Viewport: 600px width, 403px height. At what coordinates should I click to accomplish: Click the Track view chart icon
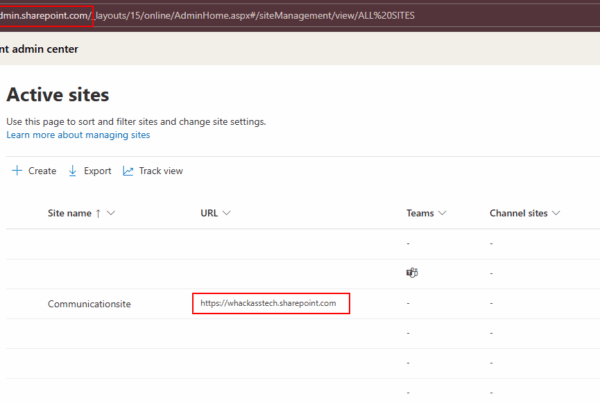pyautogui.click(x=128, y=171)
